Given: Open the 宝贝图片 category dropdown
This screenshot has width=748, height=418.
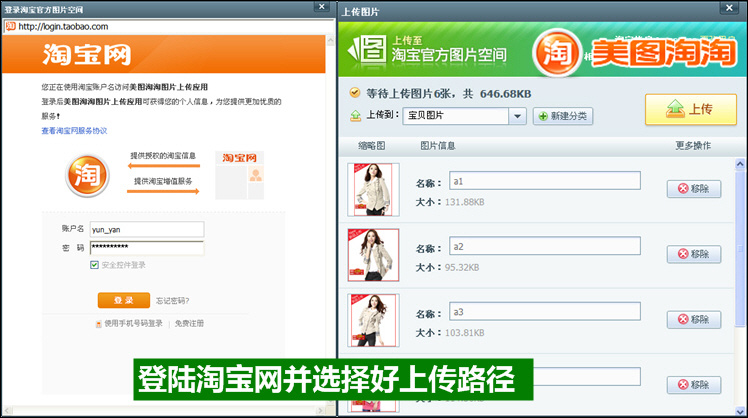Looking at the screenshot, I should click(x=517, y=116).
